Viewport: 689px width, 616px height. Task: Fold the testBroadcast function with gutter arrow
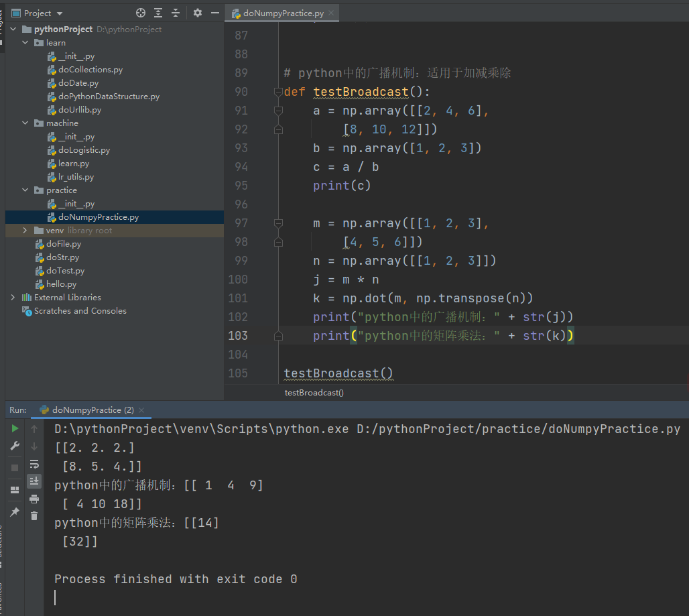279,91
